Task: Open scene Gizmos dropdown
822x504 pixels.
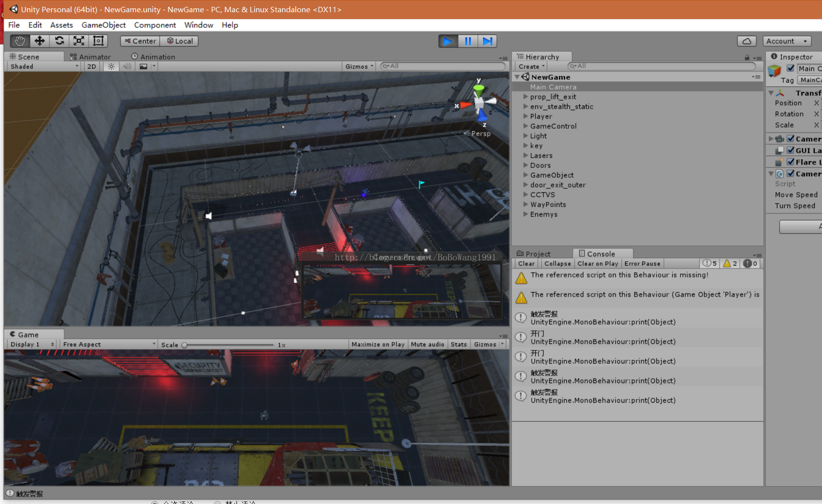Action: click(359, 67)
